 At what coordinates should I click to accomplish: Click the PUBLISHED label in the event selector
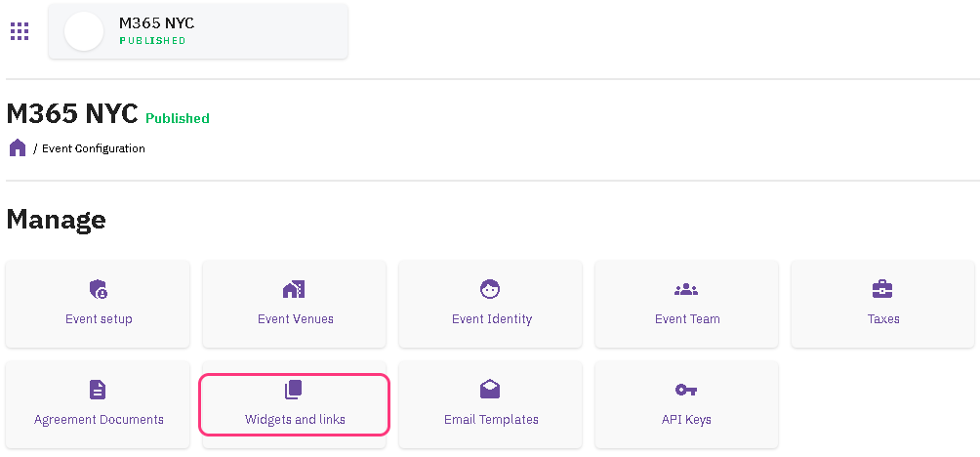(x=152, y=41)
